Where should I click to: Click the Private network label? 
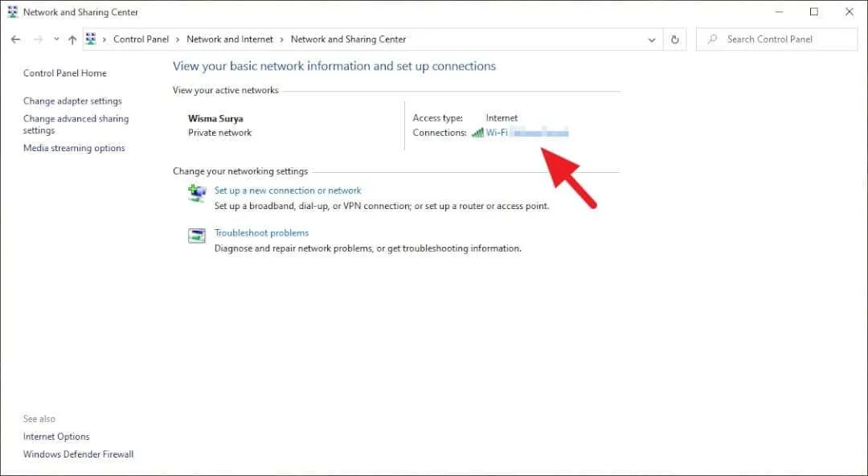coord(219,133)
